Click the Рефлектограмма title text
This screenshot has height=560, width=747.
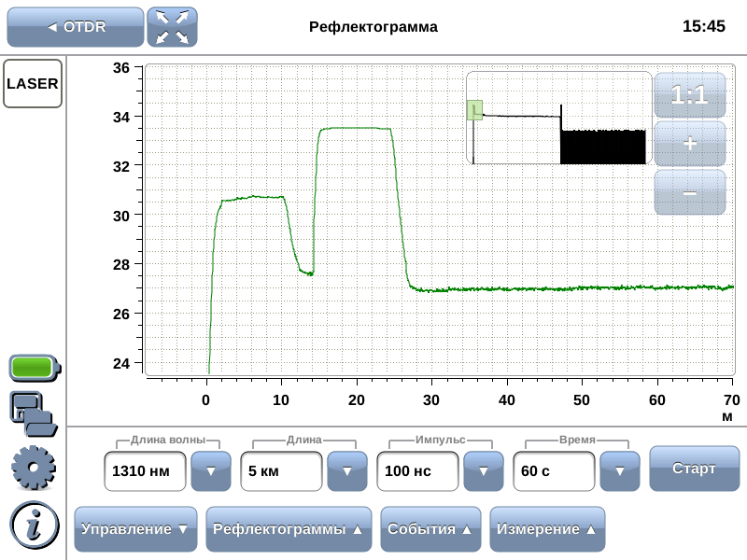(x=373, y=27)
